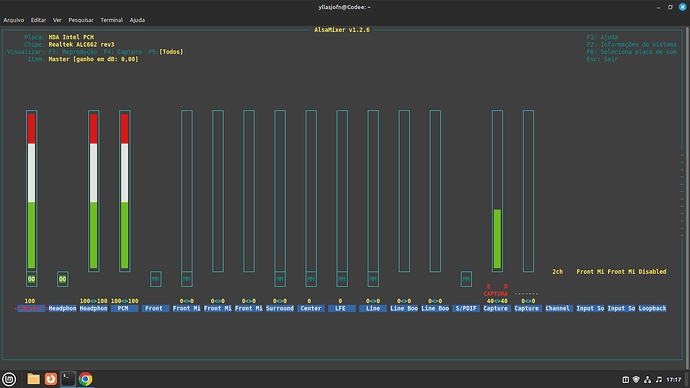
Task: Open the shield update manager tray icon
Action: [x=636, y=379]
